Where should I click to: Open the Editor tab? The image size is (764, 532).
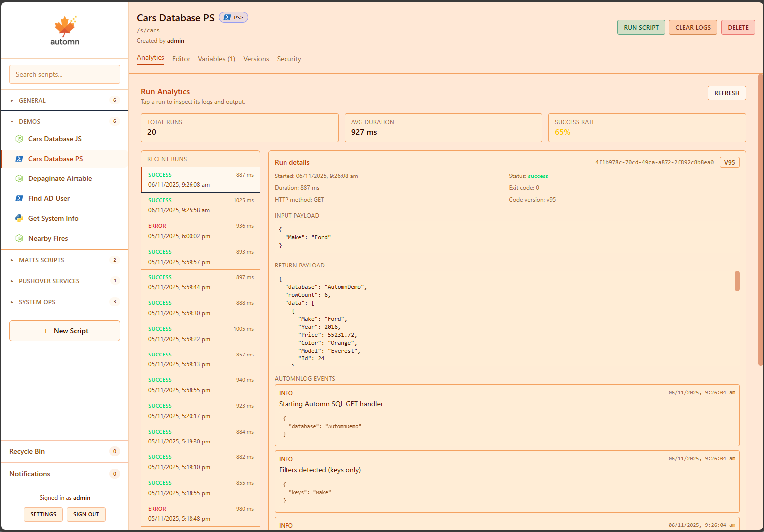[181, 59]
